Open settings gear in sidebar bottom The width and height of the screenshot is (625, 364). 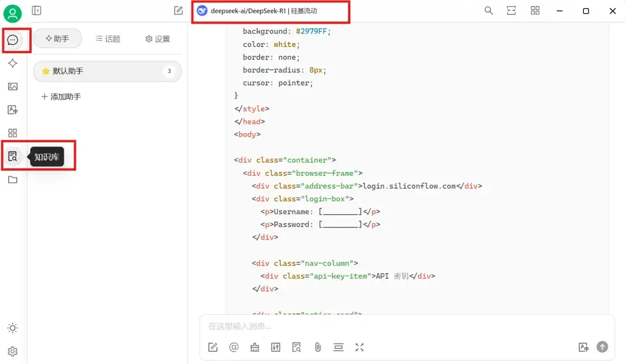(13, 351)
